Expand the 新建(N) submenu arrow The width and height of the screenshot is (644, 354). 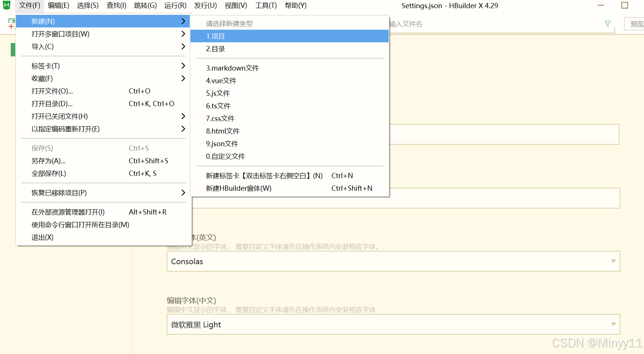[183, 21]
